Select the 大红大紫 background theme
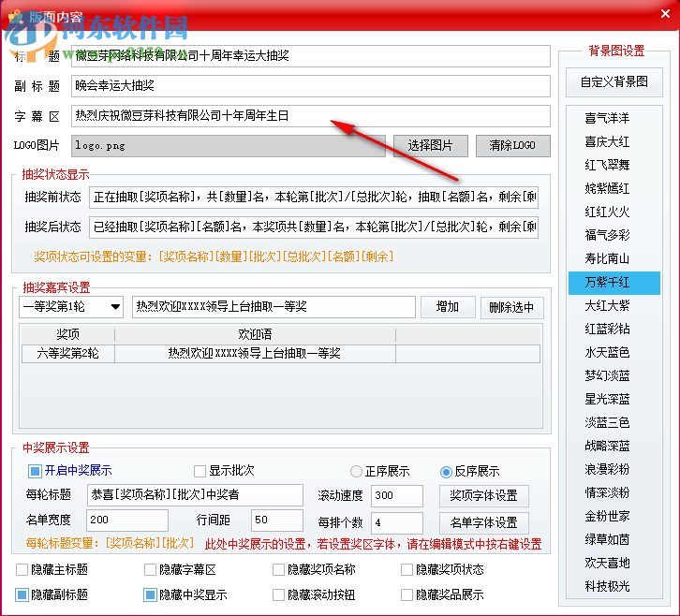Image resolution: width=680 pixels, height=616 pixels. [614, 305]
